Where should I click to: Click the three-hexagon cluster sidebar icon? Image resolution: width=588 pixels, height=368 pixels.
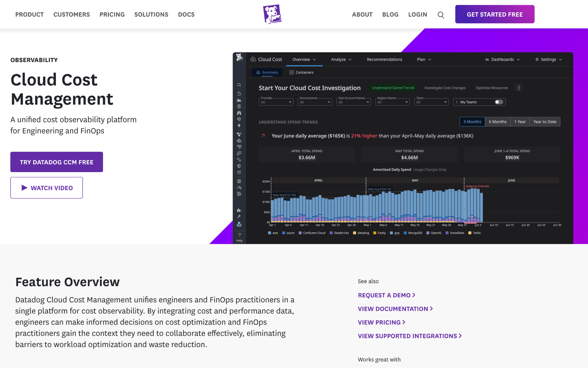click(239, 134)
